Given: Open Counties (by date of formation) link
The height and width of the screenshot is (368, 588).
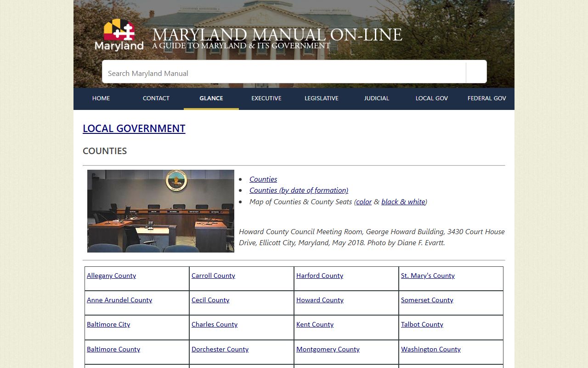Looking at the screenshot, I should tap(299, 190).
